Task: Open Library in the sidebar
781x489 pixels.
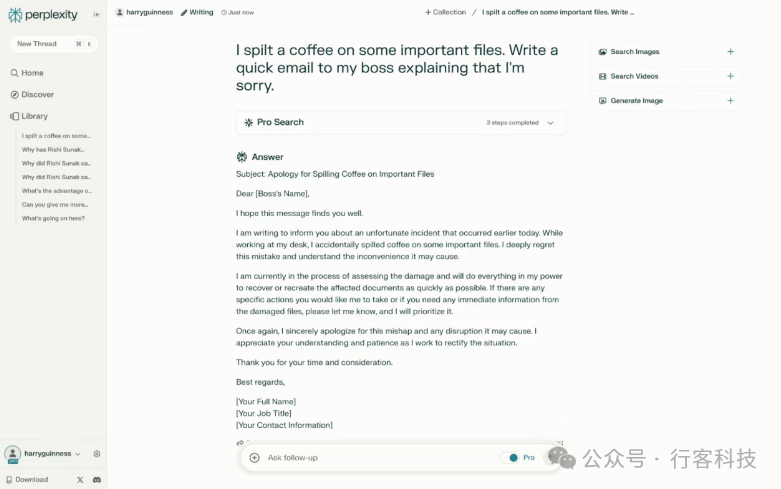Action: (34, 116)
